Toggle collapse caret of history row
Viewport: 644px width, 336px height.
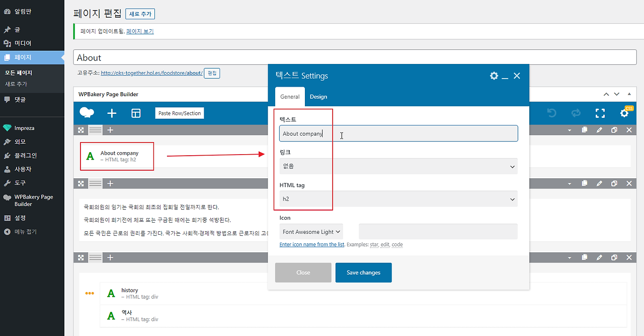[x=570, y=257]
